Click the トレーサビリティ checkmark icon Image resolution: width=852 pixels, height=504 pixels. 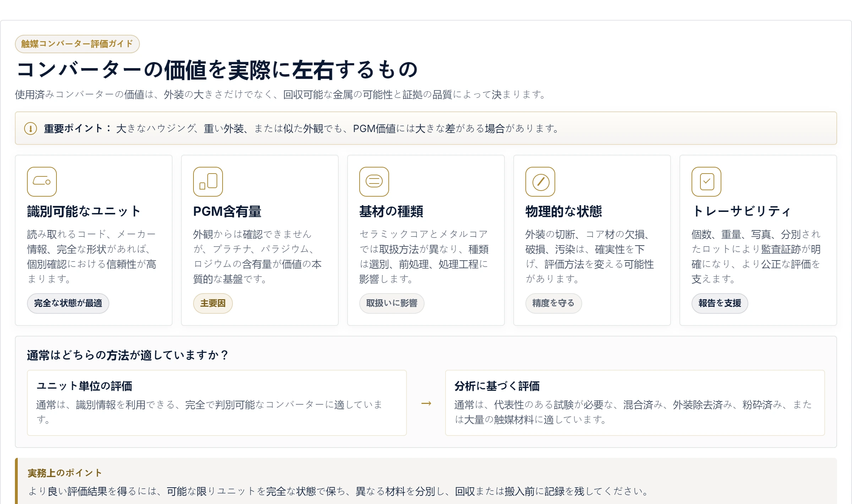tap(706, 182)
